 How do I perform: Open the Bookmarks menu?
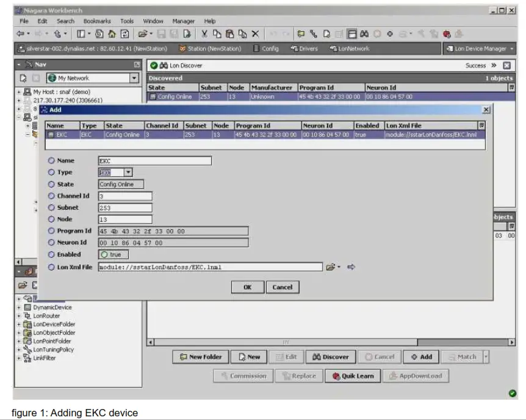(96, 21)
